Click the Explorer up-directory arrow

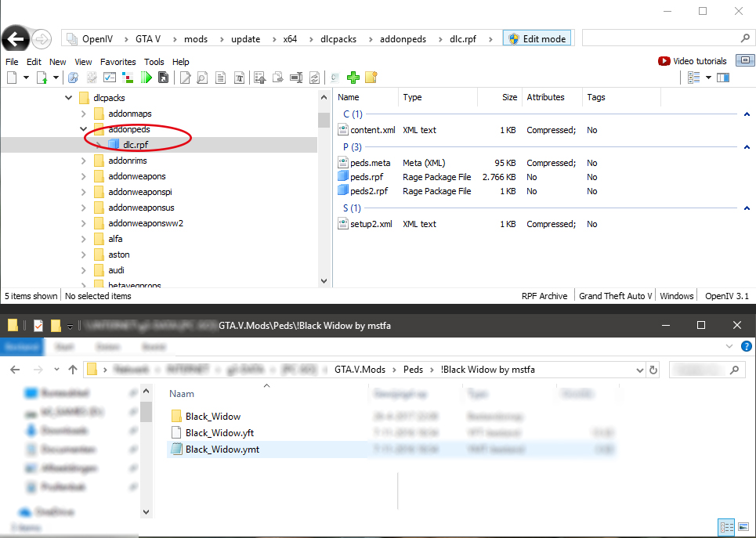tap(72, 370)
